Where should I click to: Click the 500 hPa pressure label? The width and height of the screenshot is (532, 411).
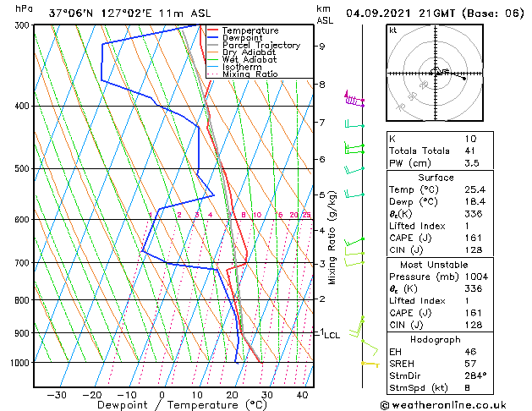22,169
